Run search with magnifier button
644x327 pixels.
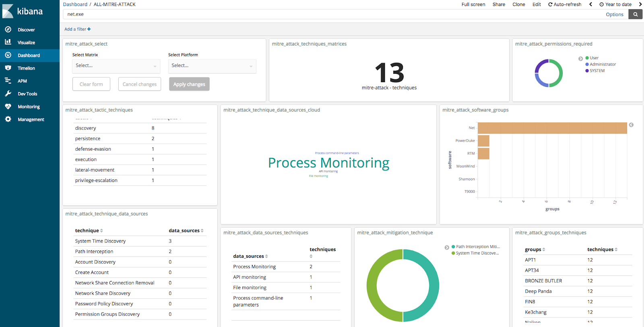[636, 14]
